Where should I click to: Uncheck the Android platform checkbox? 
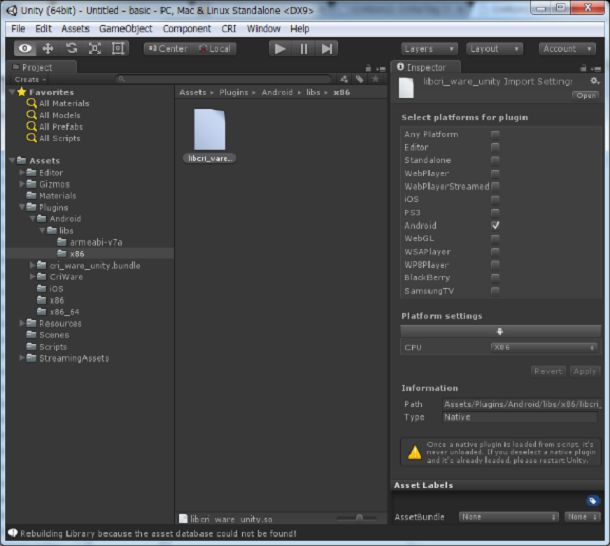495,226
